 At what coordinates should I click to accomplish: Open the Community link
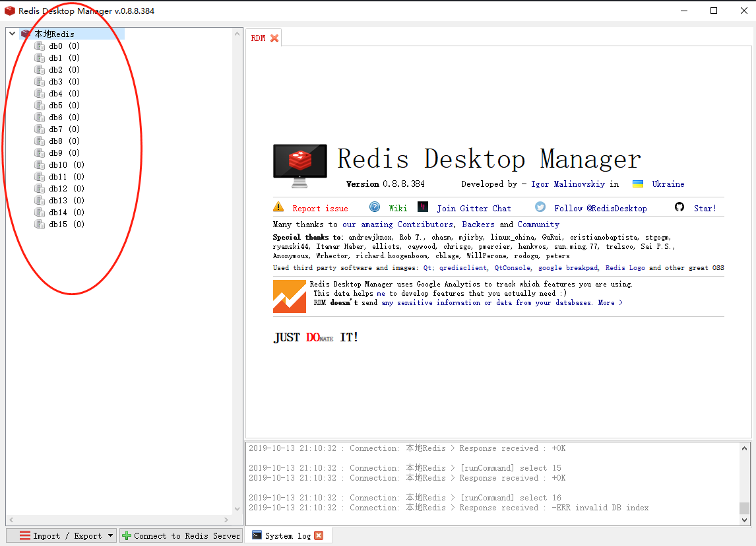pyautogui.click(x=538, y=224)
